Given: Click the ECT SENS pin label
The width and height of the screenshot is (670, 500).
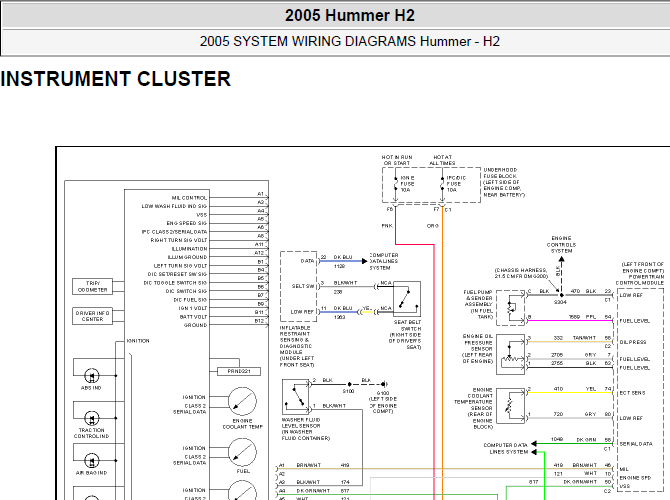Looking at the screenshot, I should (x=632, y=393).
